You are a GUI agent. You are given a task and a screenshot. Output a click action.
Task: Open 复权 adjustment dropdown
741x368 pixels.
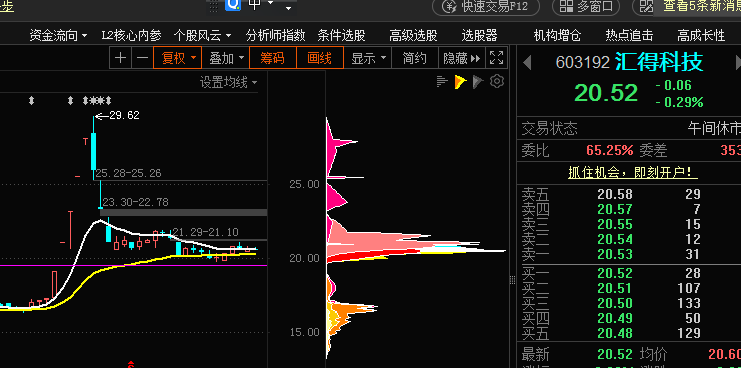[178, 58]
